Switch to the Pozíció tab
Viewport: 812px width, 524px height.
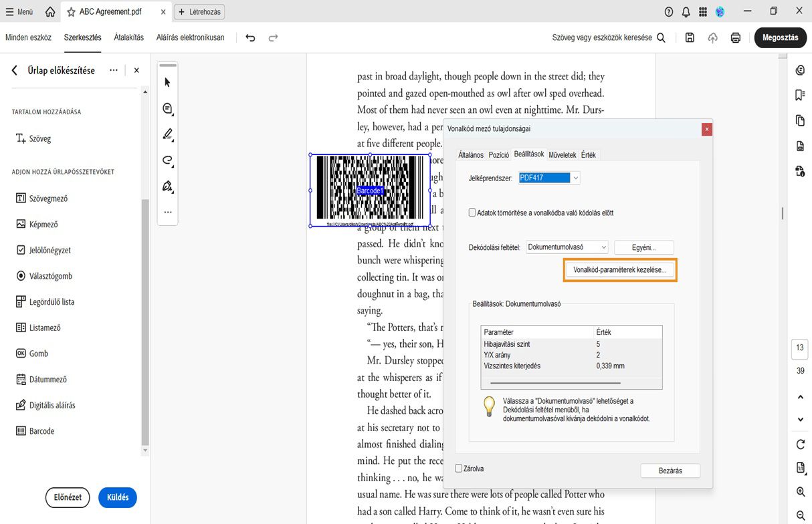point(499,155)
